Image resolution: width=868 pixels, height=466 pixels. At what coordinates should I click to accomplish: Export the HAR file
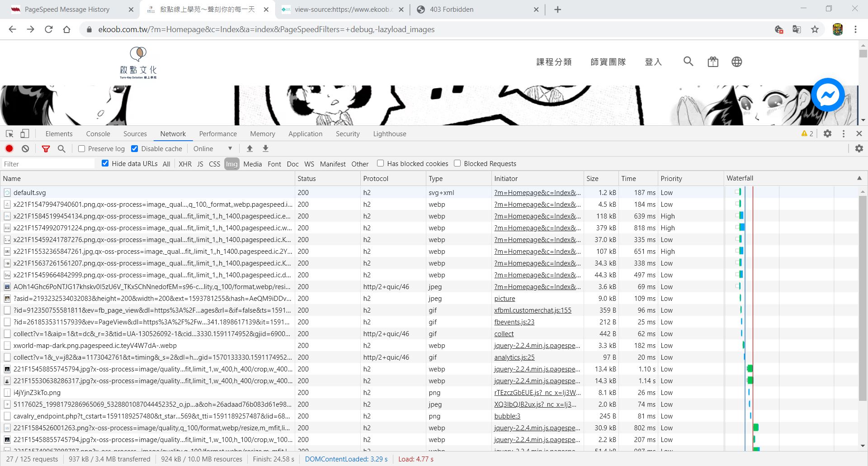(x=265, y=148)
